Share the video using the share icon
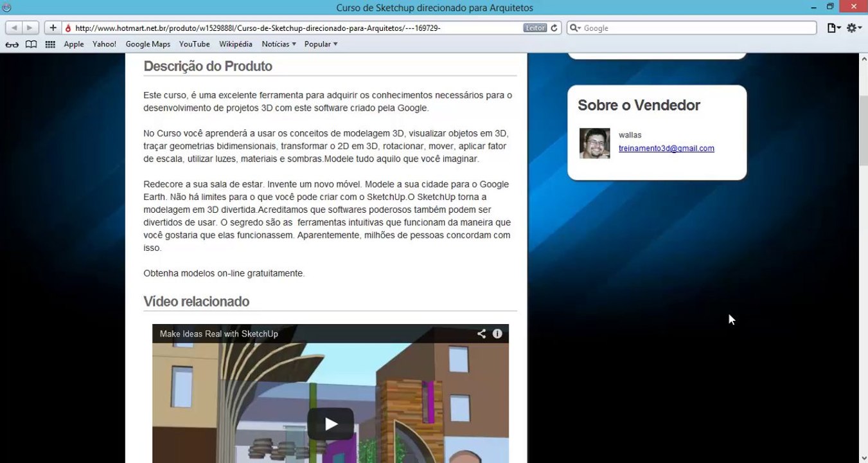Viewport: 868px width, 463px height. pyautogui.click(x=481, y=334)
